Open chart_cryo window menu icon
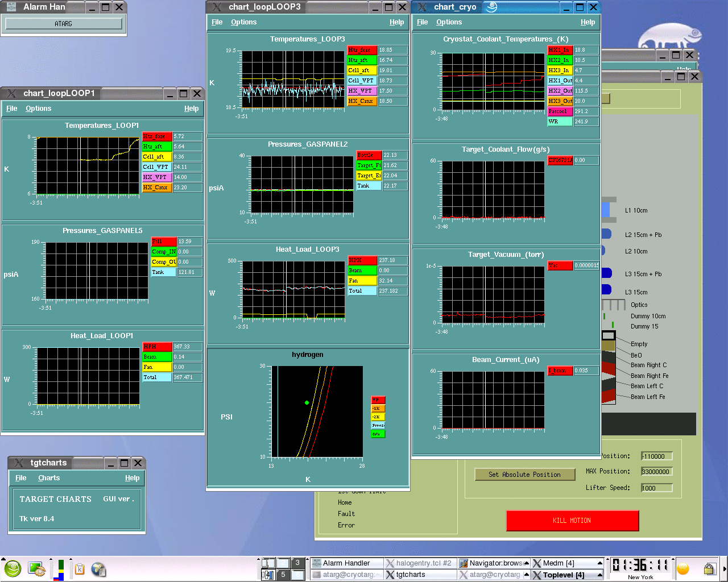The height and width of the screenshot is (582, 728). 422,7
